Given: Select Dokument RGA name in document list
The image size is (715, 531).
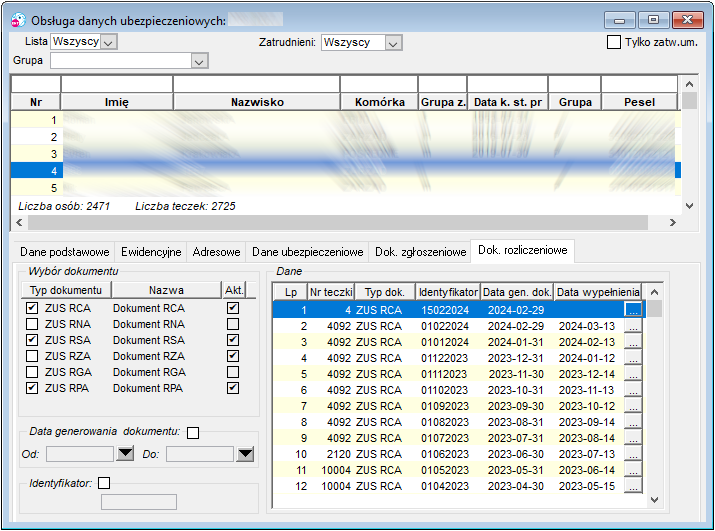Looking at the screenshot, I should [149, 372].
